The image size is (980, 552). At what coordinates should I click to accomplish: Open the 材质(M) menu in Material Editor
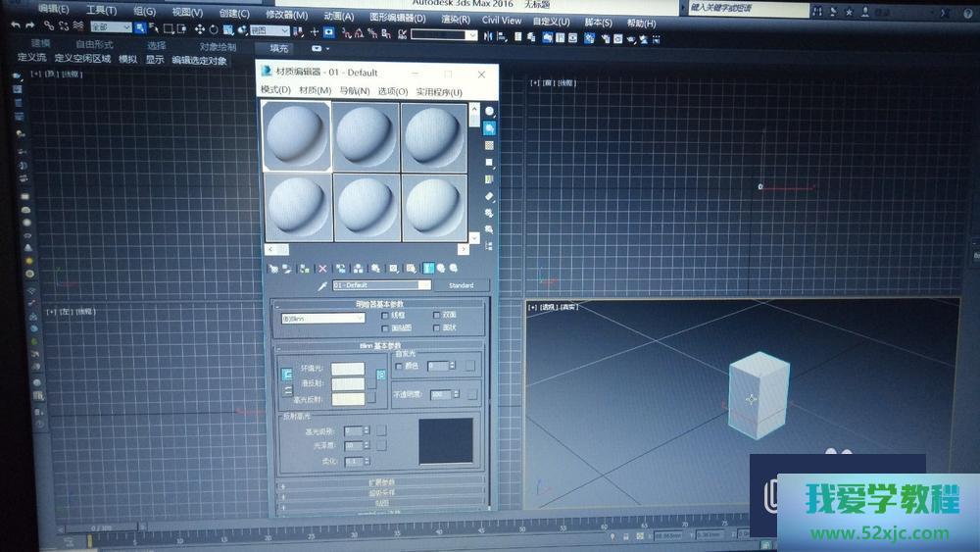(x=315, y=91)
